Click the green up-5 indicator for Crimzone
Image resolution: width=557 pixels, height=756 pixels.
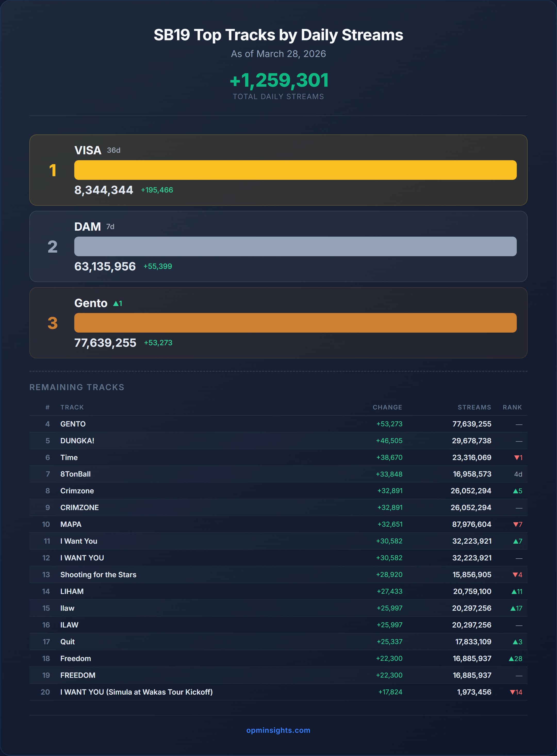517,491
